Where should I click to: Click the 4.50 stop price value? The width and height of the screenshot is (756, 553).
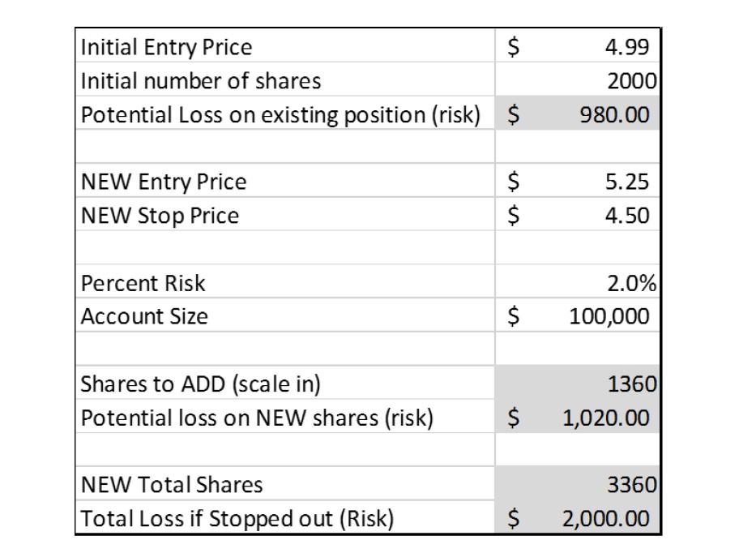(626, 216)
